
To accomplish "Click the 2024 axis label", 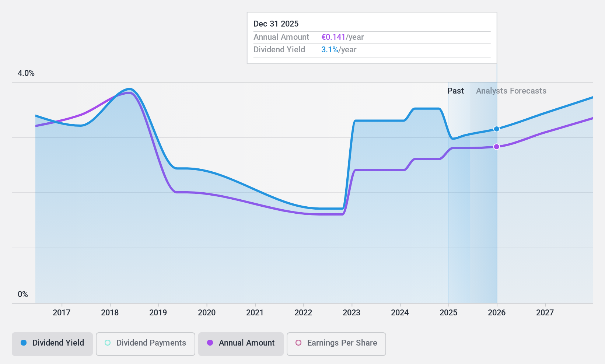I will pyautogui.click(x=400, y=313).
